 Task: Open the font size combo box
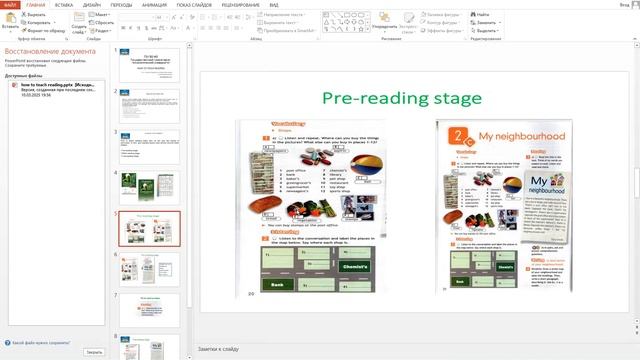[162, 18]
